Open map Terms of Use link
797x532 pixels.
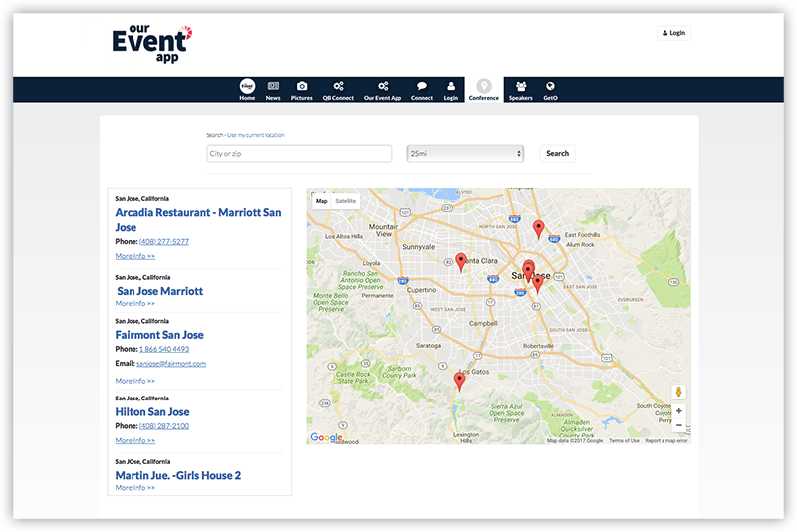(x=624, y=441)
